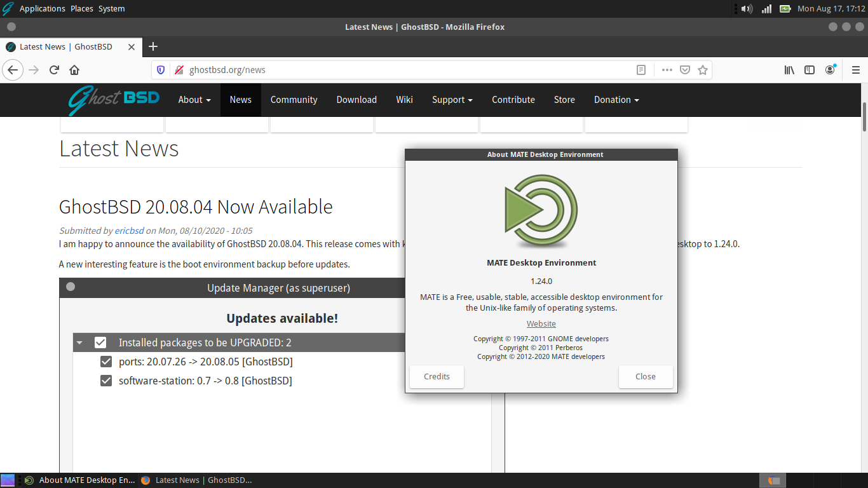Click the page vertical scrollbar thumb
The image size is (868, 488).
click(x=865, y=116)
